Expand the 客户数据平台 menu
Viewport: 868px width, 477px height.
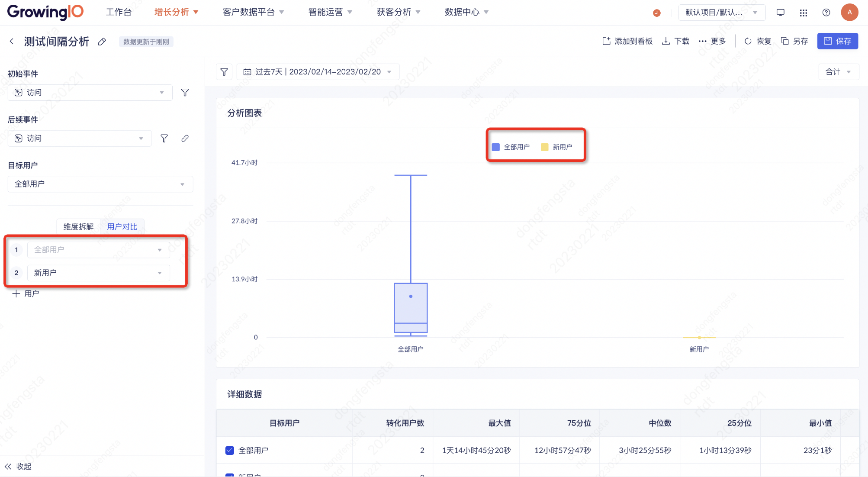click(x=253, y=12)
